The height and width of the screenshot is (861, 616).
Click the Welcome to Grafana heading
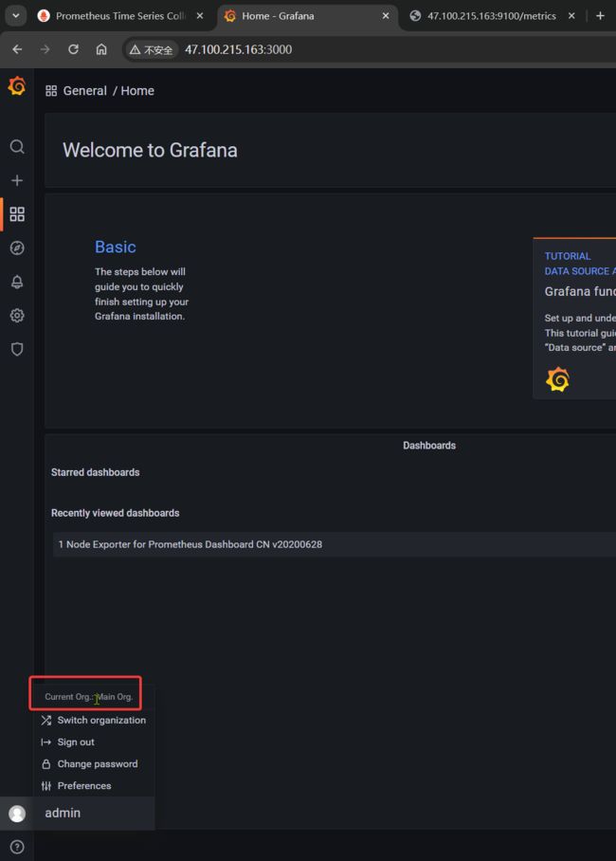tap(150, 150)
